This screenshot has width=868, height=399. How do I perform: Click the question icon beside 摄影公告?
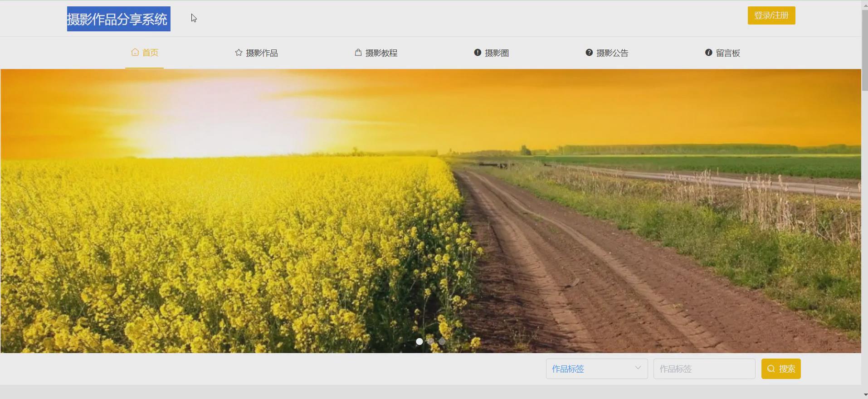tap(589, 53)
